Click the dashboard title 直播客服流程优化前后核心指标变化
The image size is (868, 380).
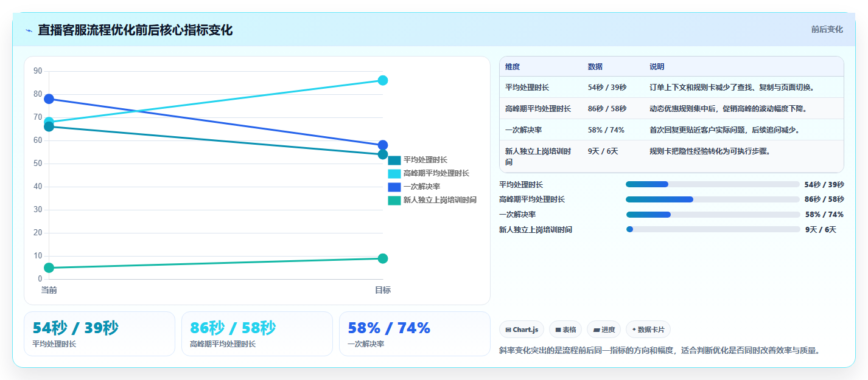135,30
